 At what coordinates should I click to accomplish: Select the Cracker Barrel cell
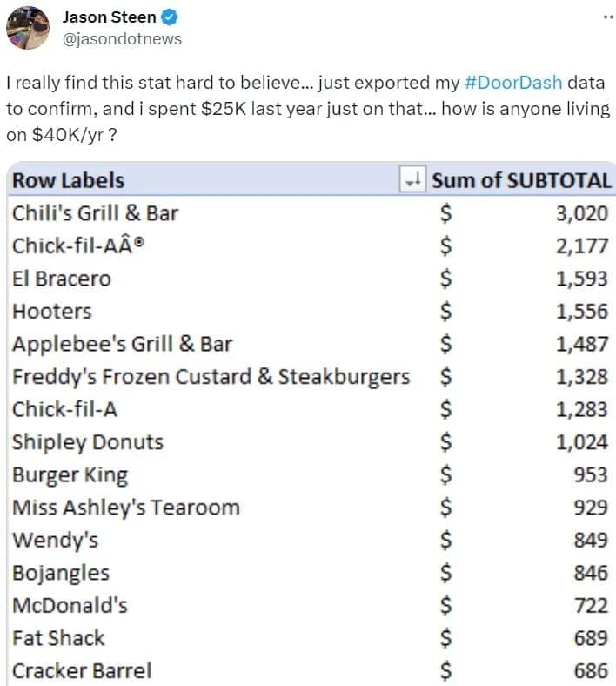(x=82, y=670)
